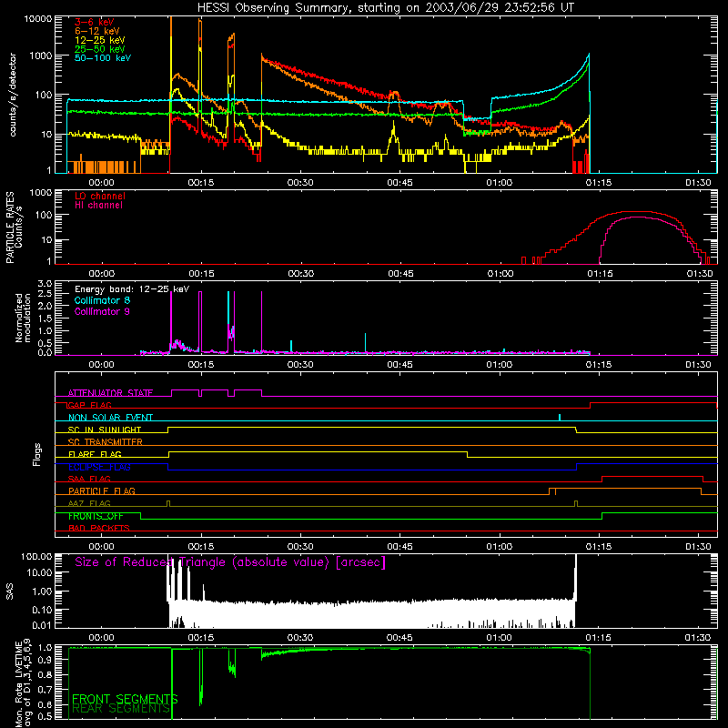The image size is (728, 728).
Task: Click the '0.9' tick on livetime axis
Action: click(x=45, y=660)
